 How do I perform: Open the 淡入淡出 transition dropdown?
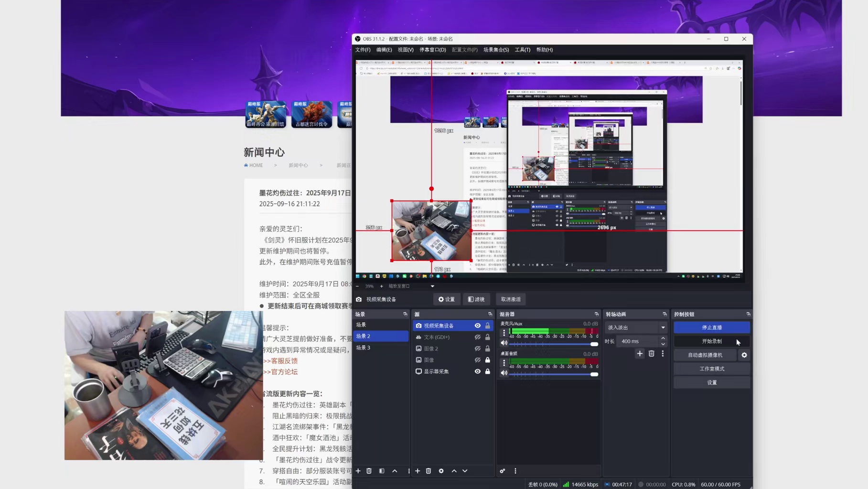pyautogui.click(x=663, y=327)
